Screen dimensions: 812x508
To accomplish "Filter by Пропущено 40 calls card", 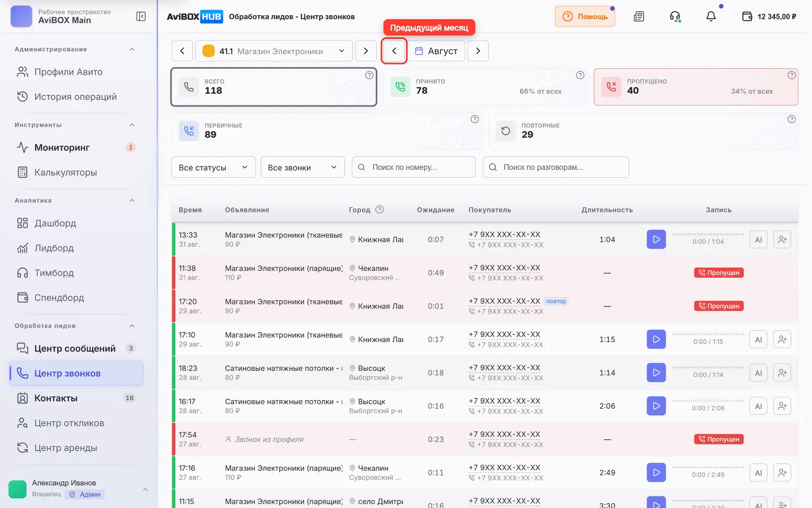I will point(696,87).
